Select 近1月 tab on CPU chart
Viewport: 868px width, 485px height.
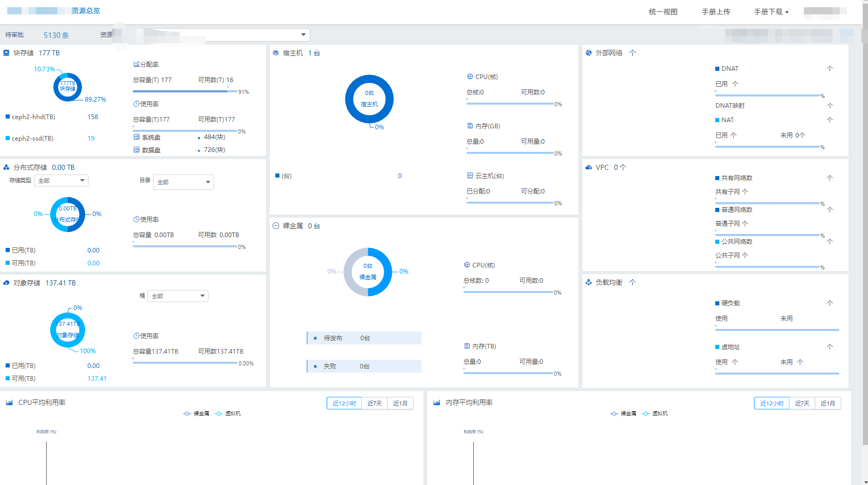(400, 403)
